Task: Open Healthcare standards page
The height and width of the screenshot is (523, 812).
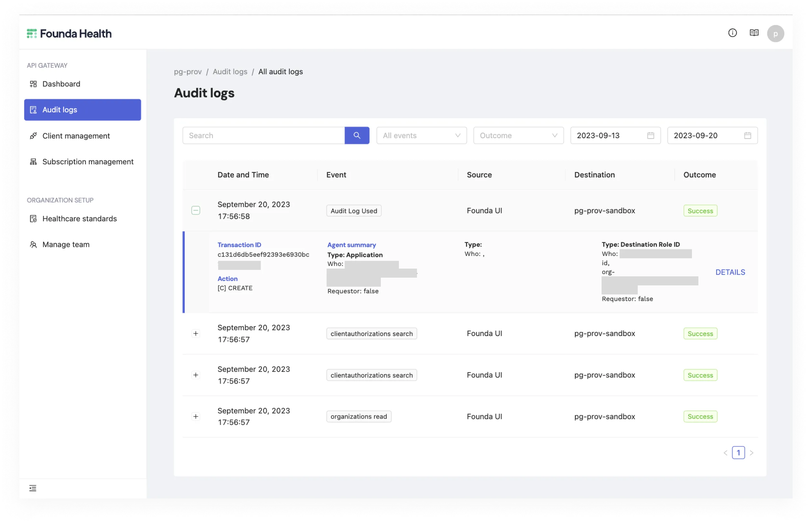Action: (83, 219)
